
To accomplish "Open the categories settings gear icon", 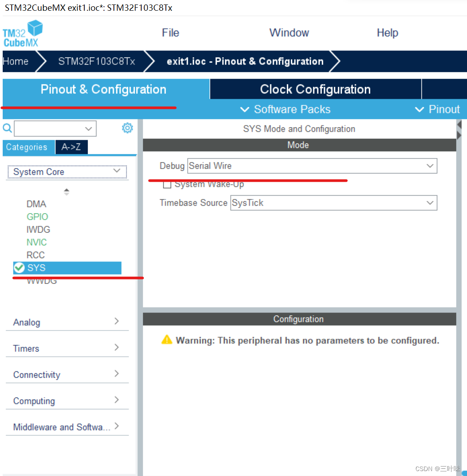I will [127, 128].
